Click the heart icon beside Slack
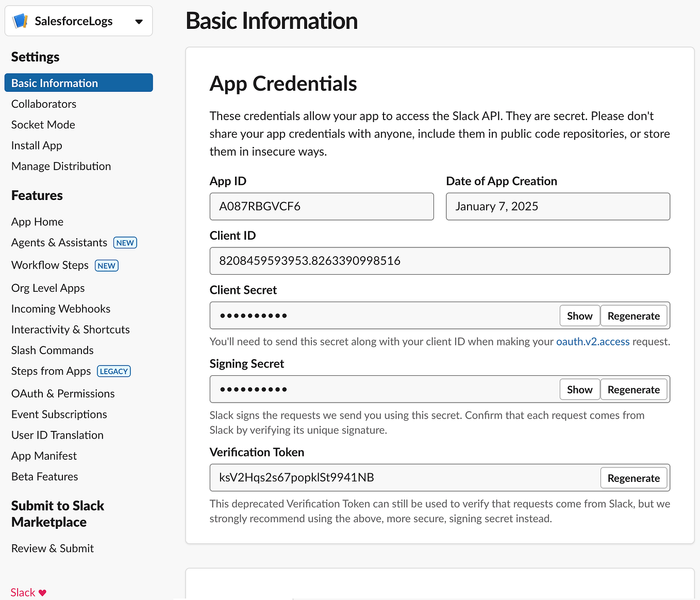Image resolution: width=700 pixels, height=600 pixels. click(x=42, y=592)
